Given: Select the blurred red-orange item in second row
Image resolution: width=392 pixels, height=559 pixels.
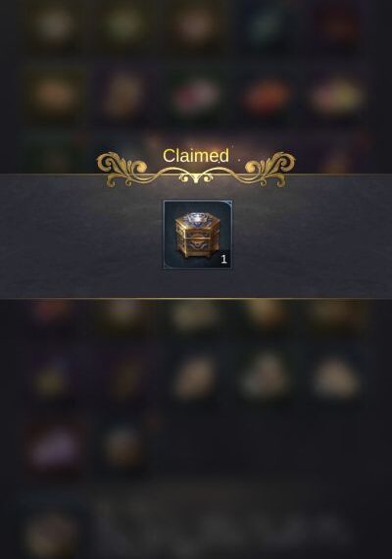Looking at the screenshot, I should (267, 96).
